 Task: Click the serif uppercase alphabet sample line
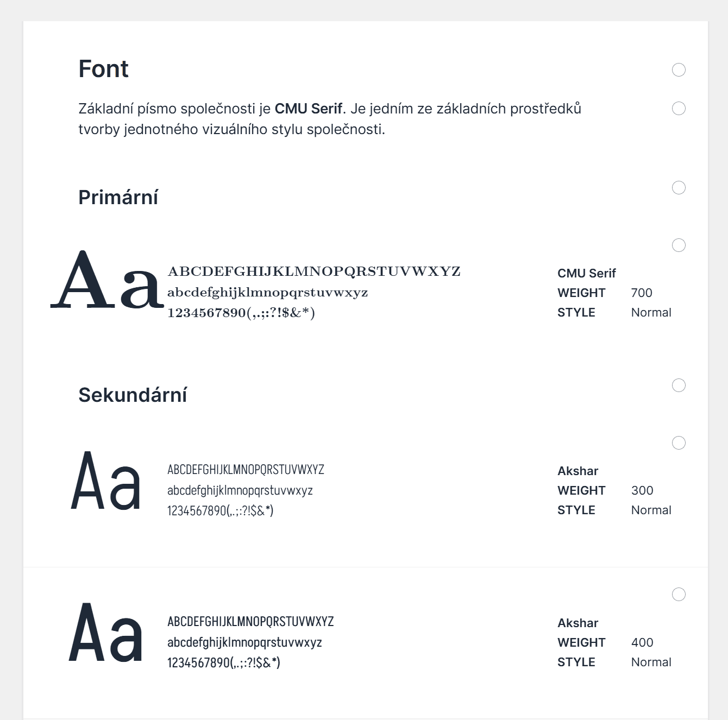[314, 271]
